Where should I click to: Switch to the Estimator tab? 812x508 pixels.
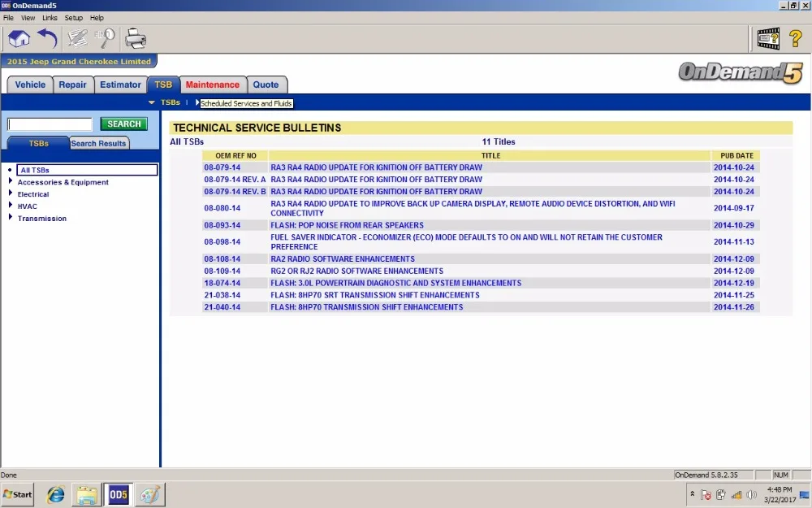coord(120,85)
